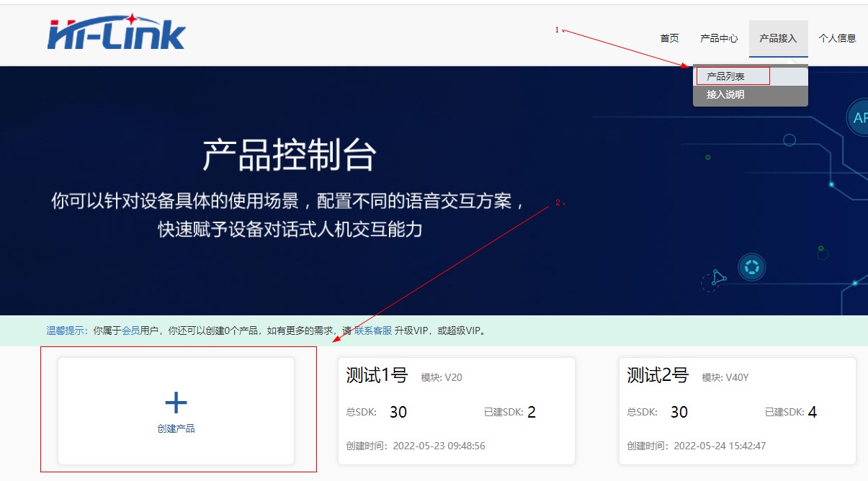Click the Hi-Link logo

point(117,32)
